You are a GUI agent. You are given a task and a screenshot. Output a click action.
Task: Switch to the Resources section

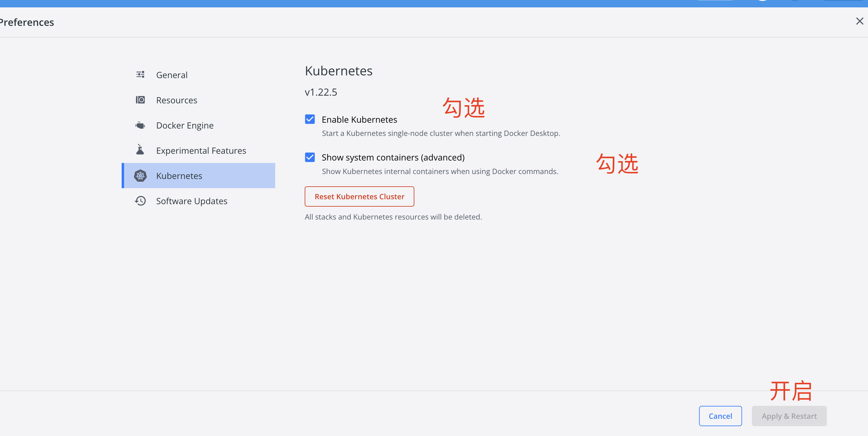coord(198,100)
